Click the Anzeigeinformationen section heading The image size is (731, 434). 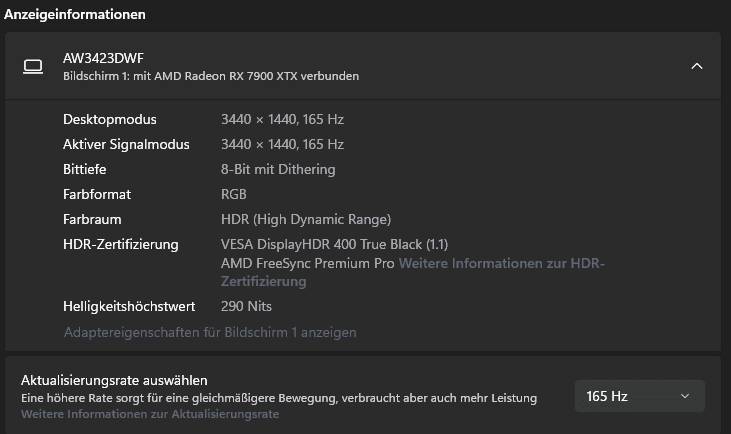click(x=75, y=15)
